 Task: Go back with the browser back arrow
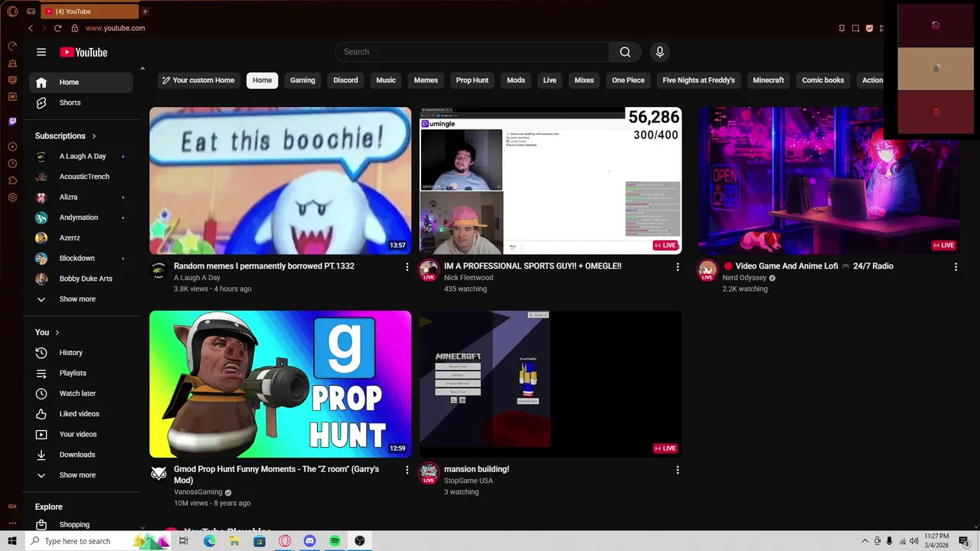point(31,28)
